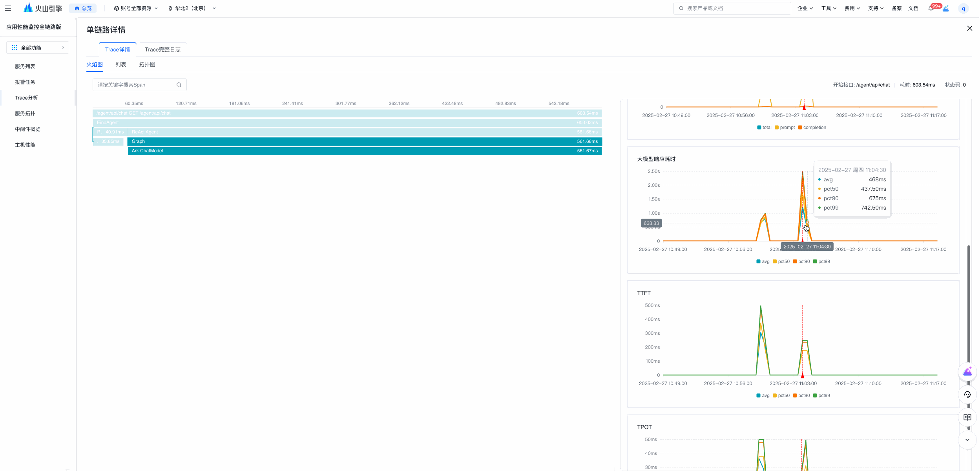The width and height of the screenshot is (980, 471).
Task: Expand the 全部功能 menu
Action: [x=38, y=48]
